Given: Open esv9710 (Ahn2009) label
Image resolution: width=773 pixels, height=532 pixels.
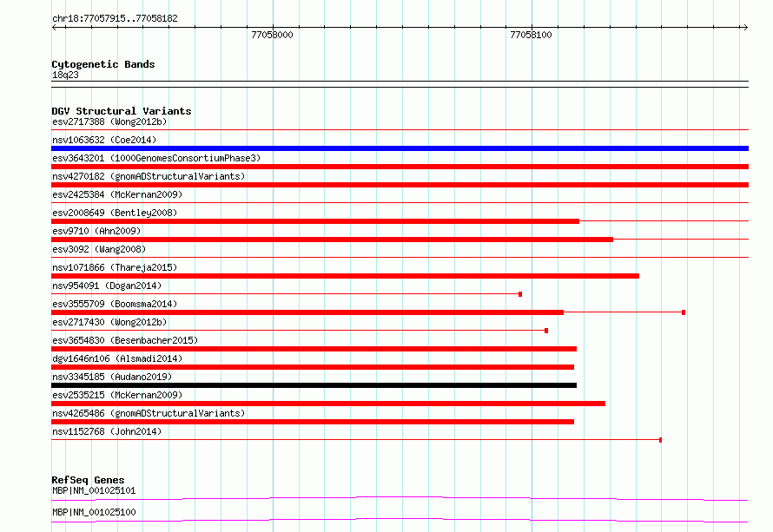Looking at the screenshot, I should [96, 231].
